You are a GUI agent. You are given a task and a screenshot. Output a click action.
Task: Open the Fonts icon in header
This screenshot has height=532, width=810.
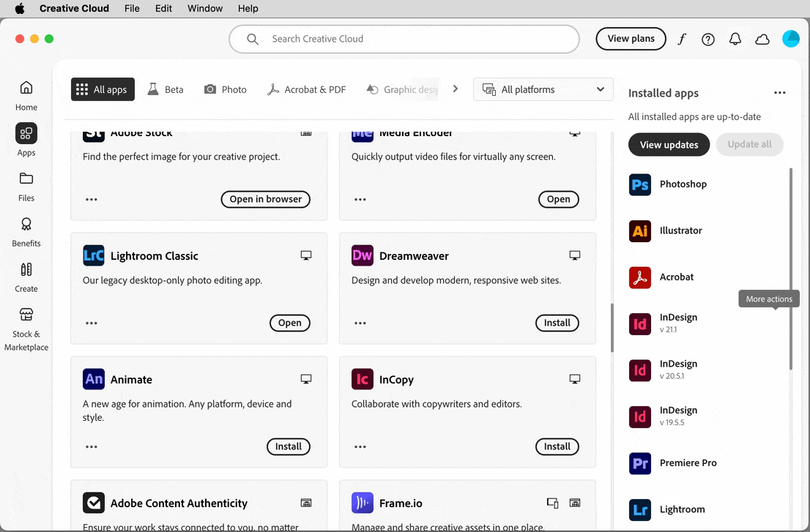click(x=682, y=40)
